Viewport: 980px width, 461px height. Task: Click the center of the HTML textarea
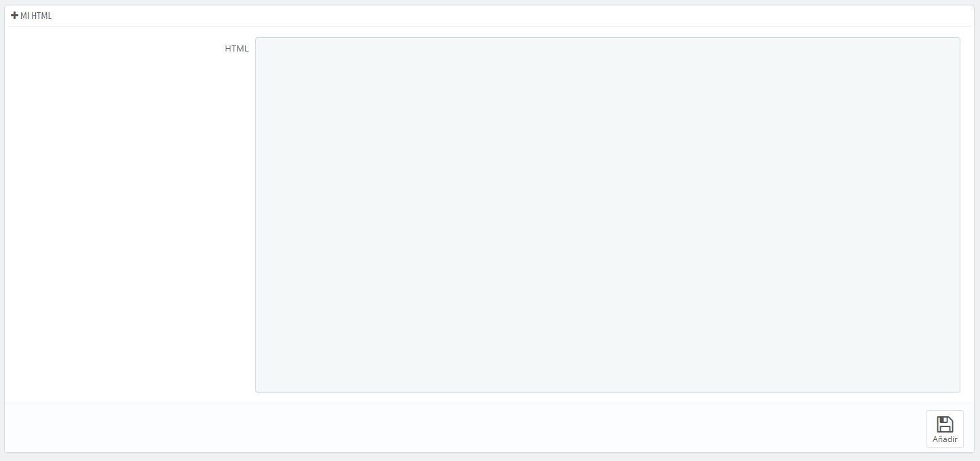pos(608,215)
